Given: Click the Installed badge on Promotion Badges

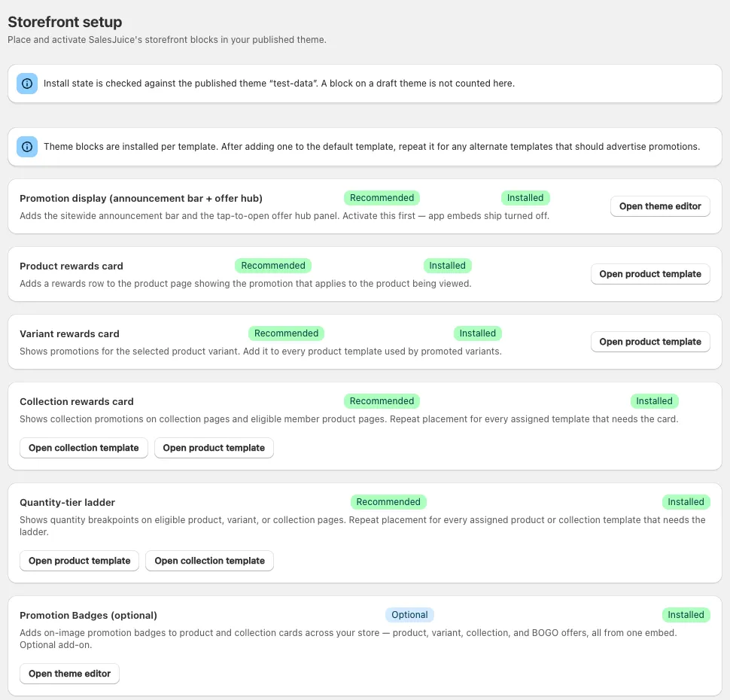Looking at the screenshot, I should (x=686, y=615).
